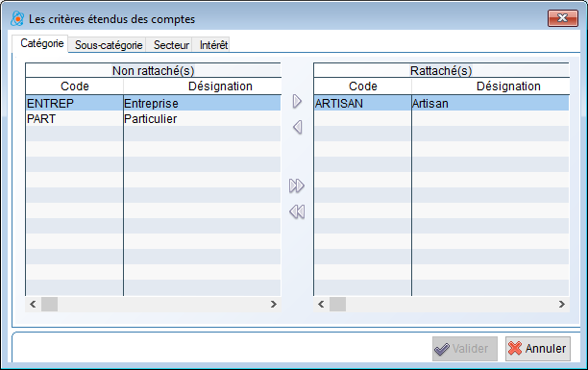Click the detach-all double left arrow
588x370 pixels.
click(x=297, y=211)
